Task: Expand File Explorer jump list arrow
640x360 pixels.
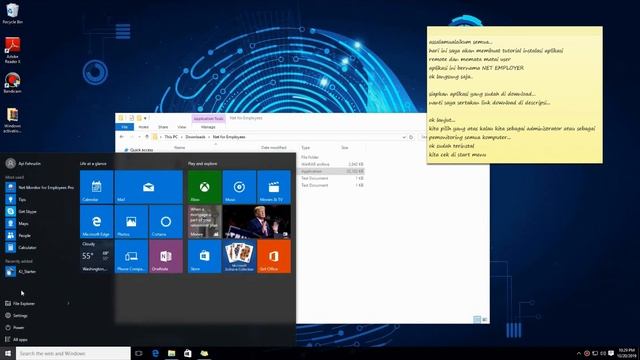Action: pos(69,304)
